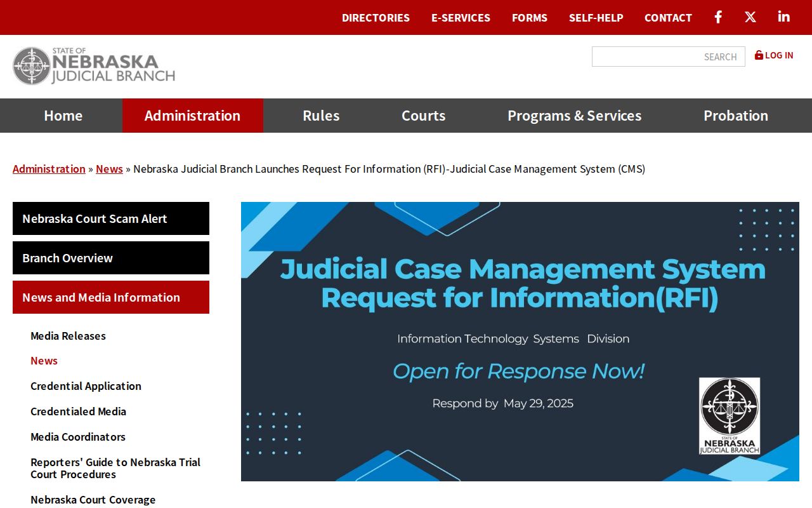Image resolution: width=812 pixels, height=508 pixels.
Task: Open News and Media Information section
Action: coord(111,297)
